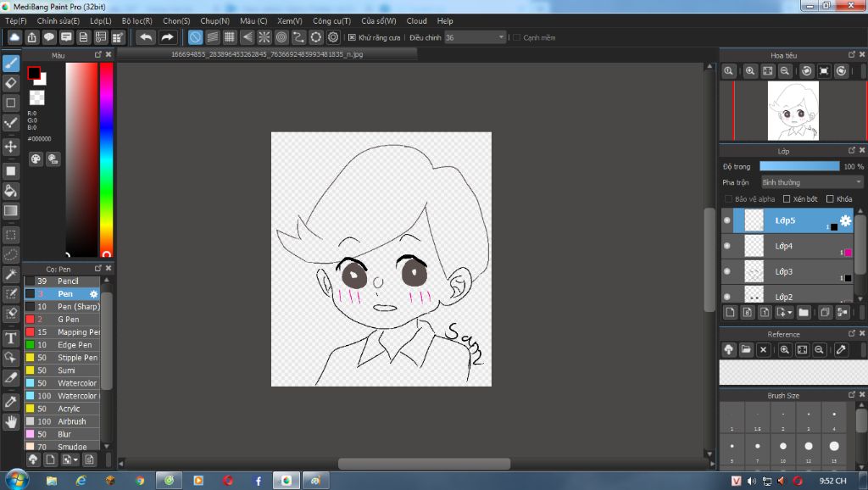Add a new layer folder

click(x=804, y=312)
